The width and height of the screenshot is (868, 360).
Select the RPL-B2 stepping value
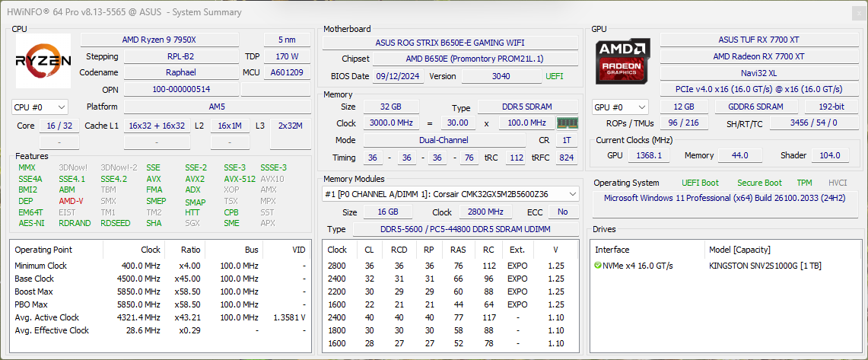click(181, 56)
